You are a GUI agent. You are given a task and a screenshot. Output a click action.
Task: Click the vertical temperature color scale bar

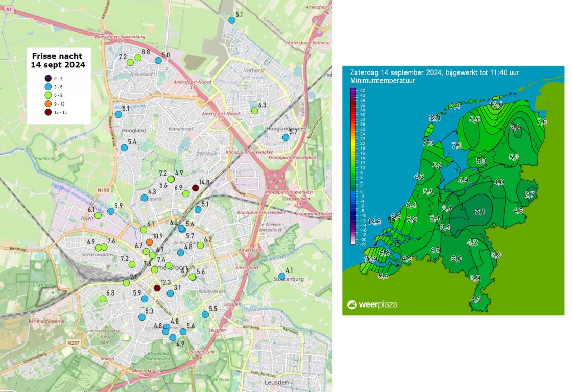click(x=353, y=166)
